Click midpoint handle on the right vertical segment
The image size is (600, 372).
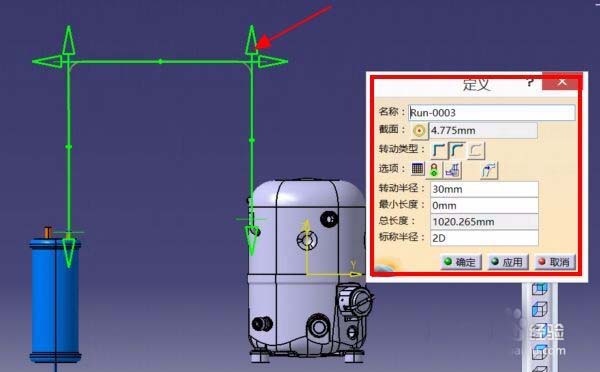(252, 140)
